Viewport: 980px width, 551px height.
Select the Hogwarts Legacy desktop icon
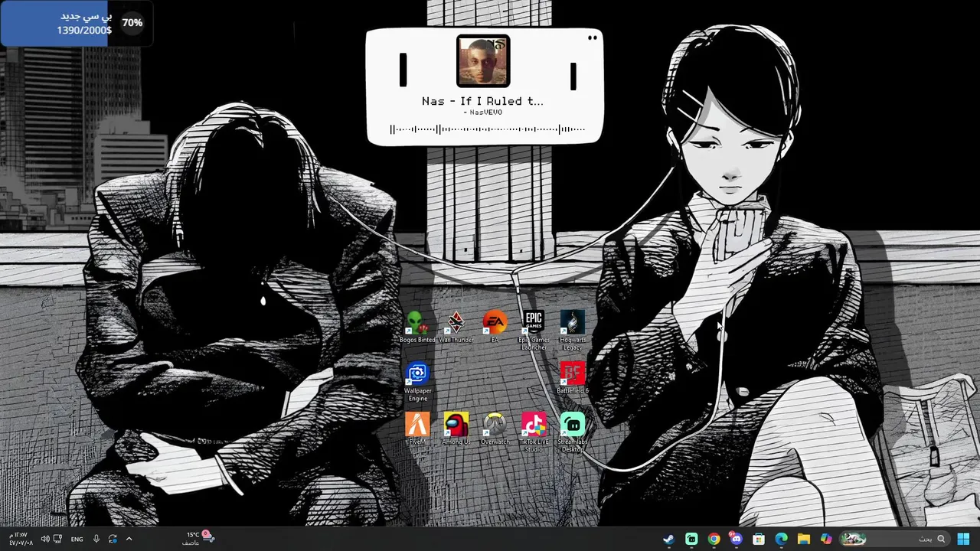click(x=573, y=331)
